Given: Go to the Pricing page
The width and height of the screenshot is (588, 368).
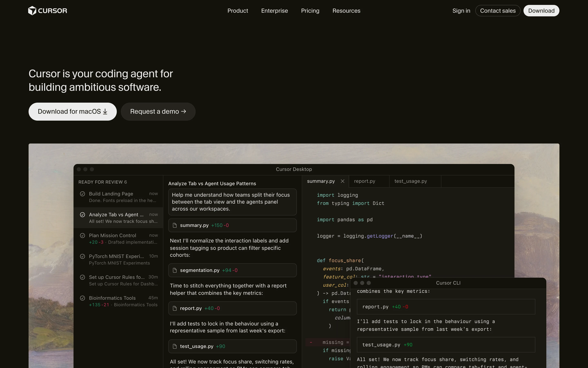Looking at the screenshot, I should [310, 11].
